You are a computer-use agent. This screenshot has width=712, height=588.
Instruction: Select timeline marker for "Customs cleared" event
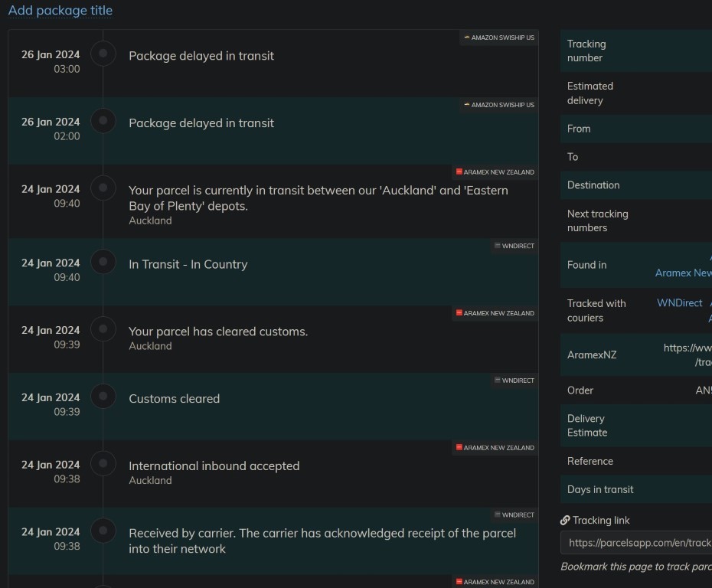[103, 397]
